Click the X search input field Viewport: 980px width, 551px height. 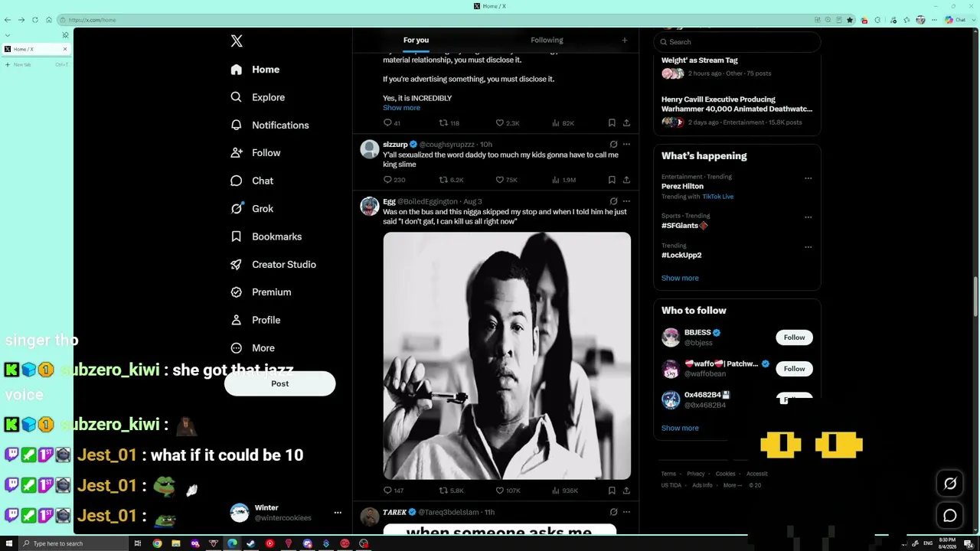click(x=737, y=42)
